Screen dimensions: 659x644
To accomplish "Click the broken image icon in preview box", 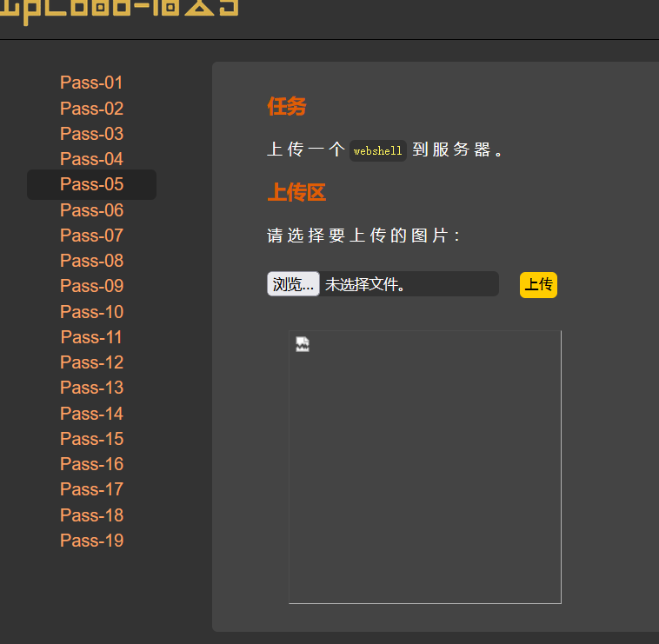I will click(x=303, y=344).
